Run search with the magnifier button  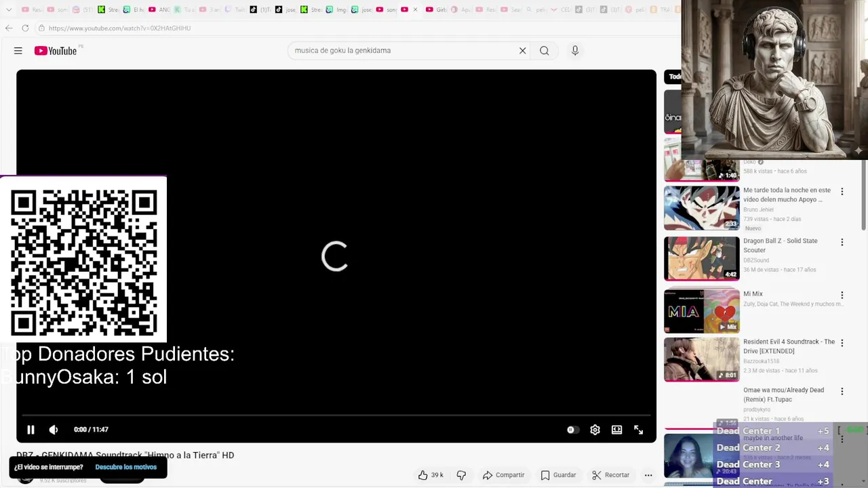tap(544, 51)
